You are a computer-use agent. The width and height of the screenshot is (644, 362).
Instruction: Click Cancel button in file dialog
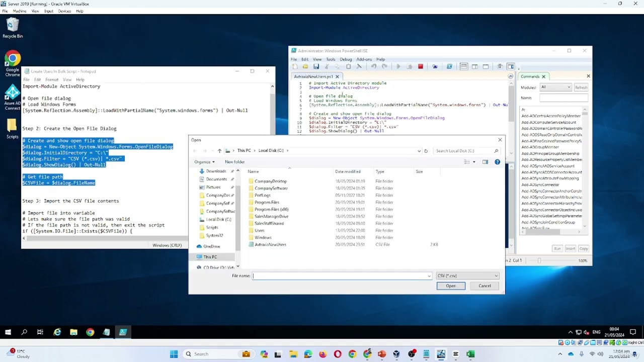coord(485,286)
